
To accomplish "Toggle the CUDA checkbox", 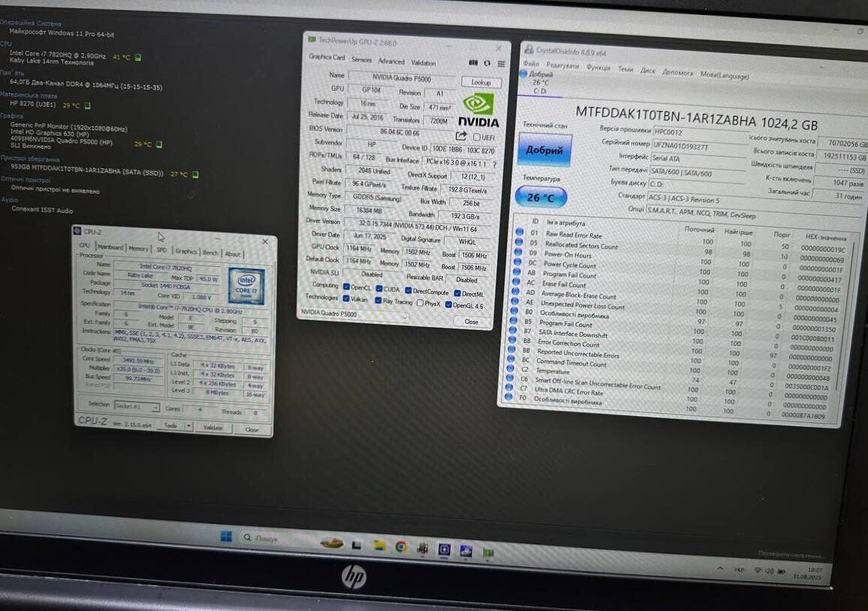I will pyautogui.click(x=379, y=289).
